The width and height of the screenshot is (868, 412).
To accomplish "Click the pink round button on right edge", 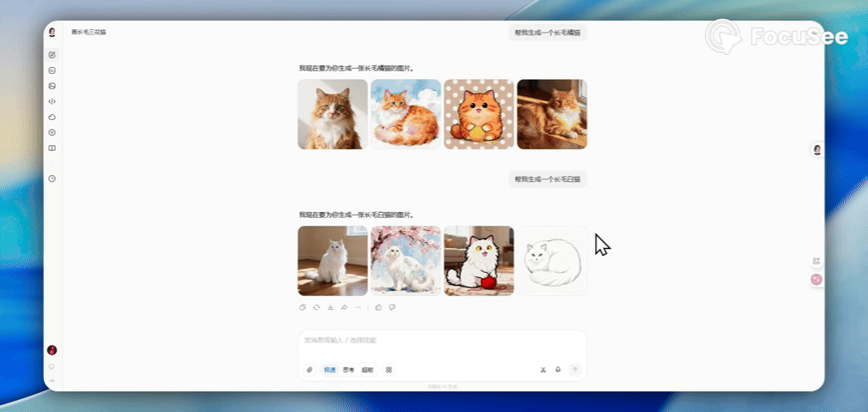I will pos(817,280).
